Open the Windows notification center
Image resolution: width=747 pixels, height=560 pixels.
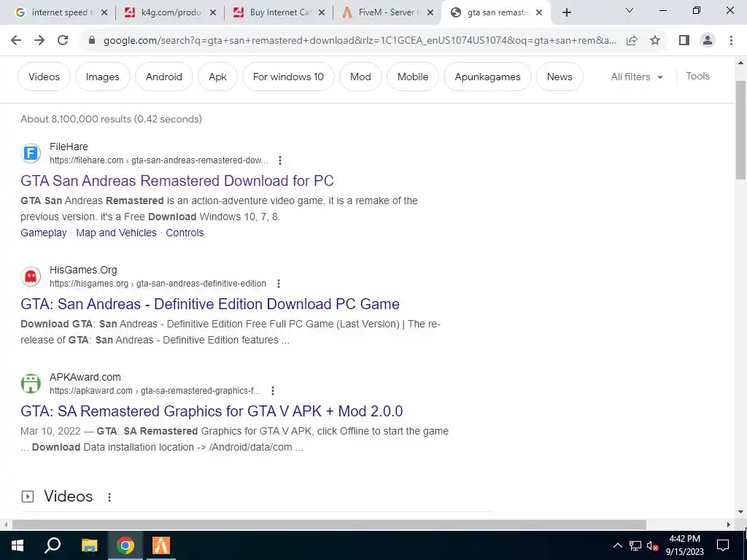pos(723,545)
